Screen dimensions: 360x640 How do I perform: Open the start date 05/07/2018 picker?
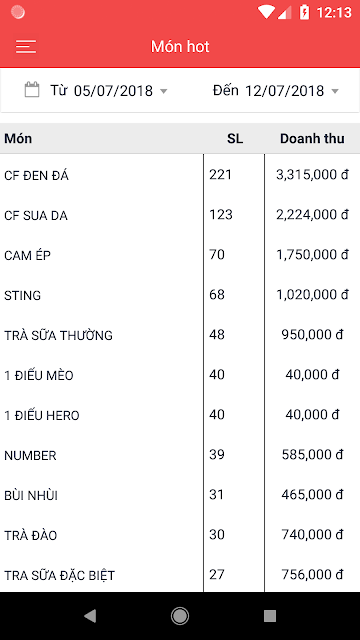[x=113, y=90]
